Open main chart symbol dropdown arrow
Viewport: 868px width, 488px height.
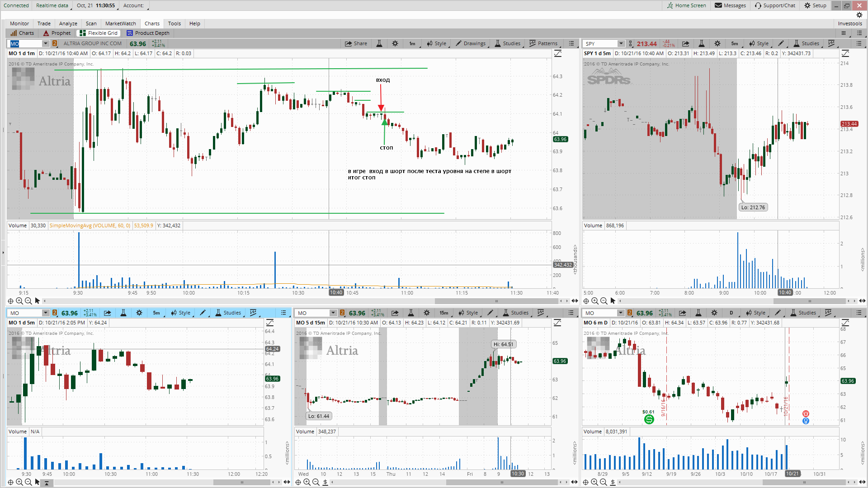point(46,43)
